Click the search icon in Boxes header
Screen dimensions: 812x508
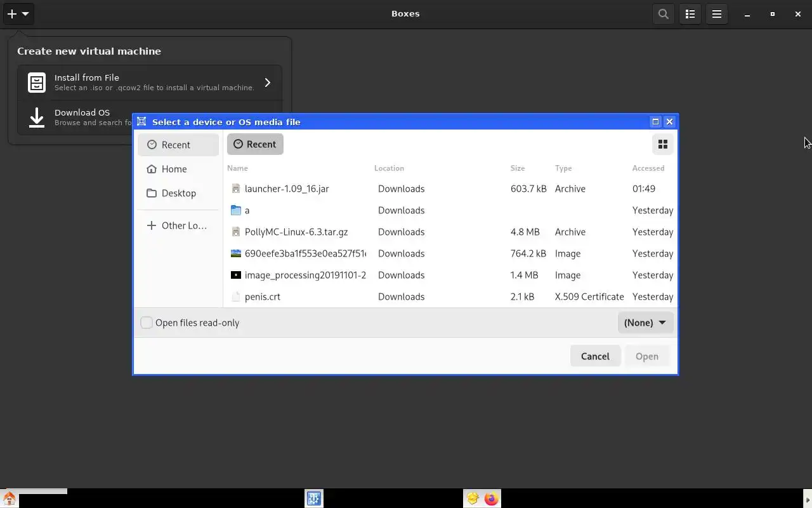point(664,13)
